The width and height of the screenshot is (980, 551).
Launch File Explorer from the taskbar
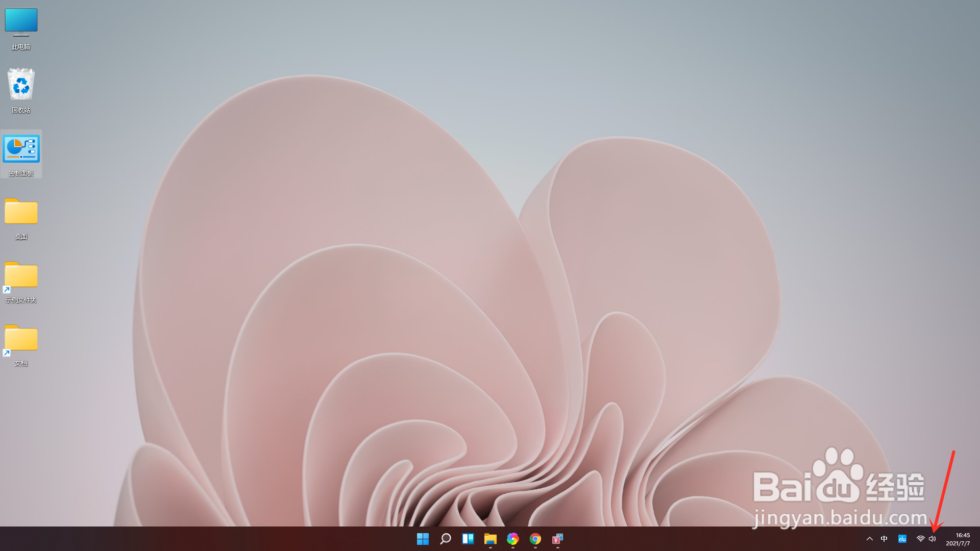tap(491, 539)
